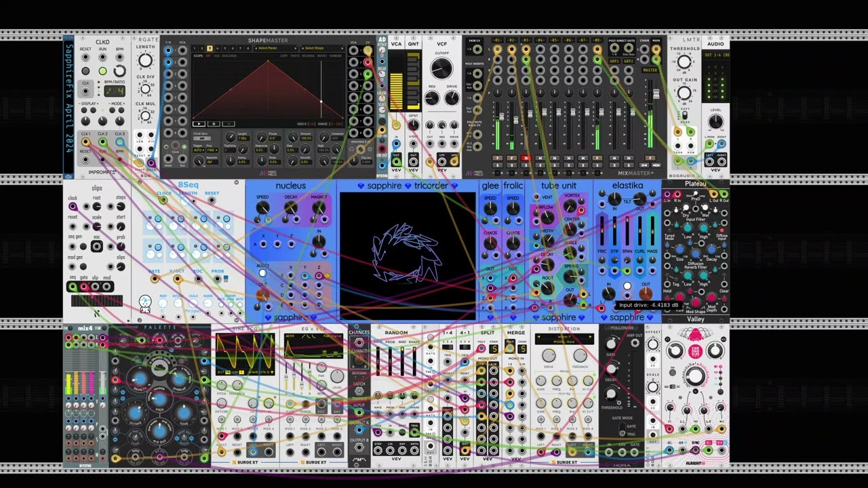This screenshot has height=488, width=868.
Task: Click the ShapeMaster gear settings icon
Action: point(370,149)
